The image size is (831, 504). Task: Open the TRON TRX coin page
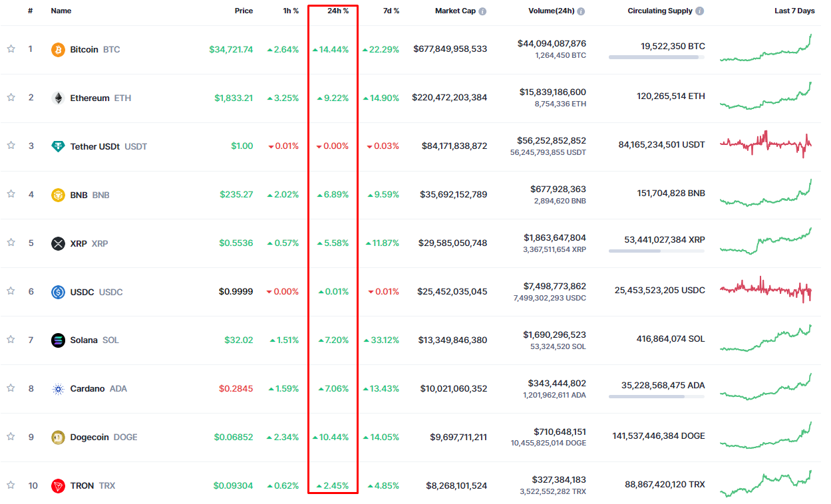coord(92,486)
